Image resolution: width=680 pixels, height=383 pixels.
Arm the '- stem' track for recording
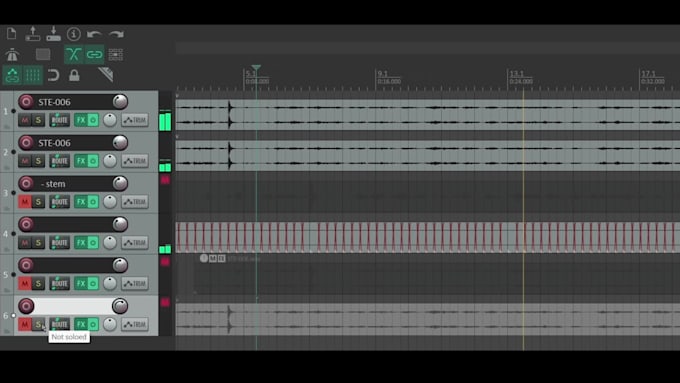tap(26, 183)
